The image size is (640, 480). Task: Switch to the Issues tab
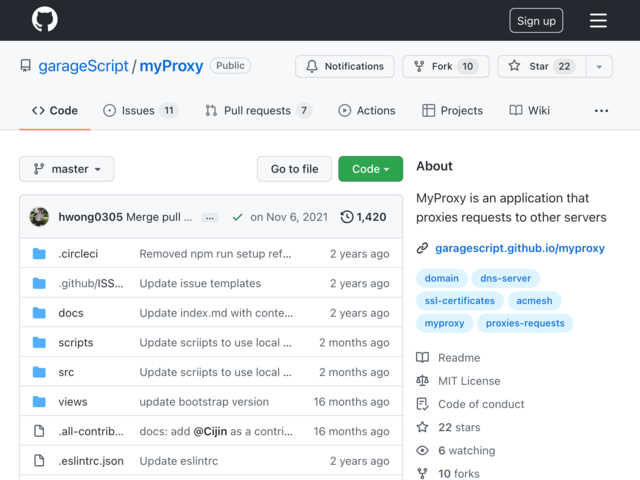click(141, 111)
